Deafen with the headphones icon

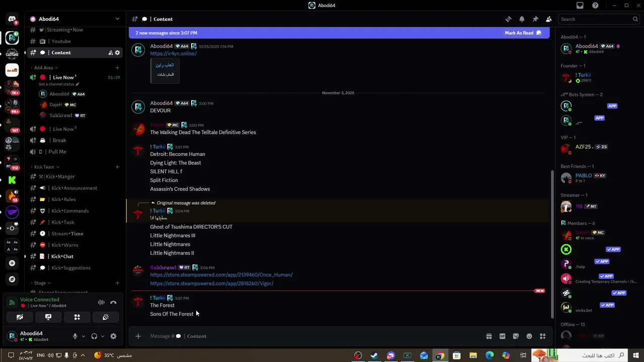pyautogui.click(x=94, y=336)
